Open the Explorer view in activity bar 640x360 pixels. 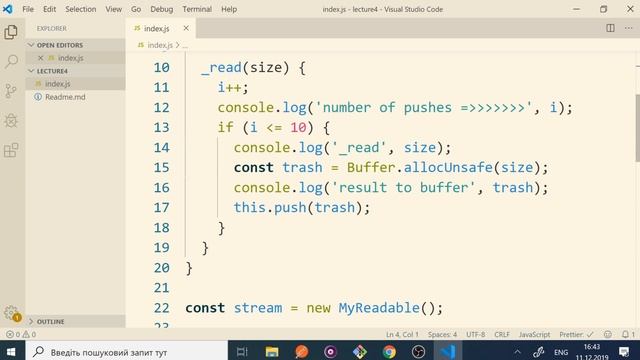[x=11, y=32]
